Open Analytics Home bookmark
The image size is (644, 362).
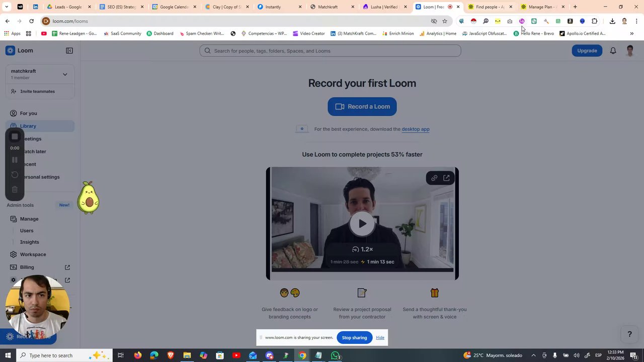coord(438,34)
